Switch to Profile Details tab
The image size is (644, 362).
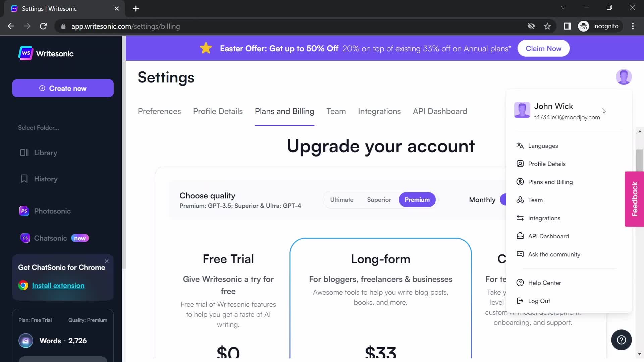pos(218,111)
